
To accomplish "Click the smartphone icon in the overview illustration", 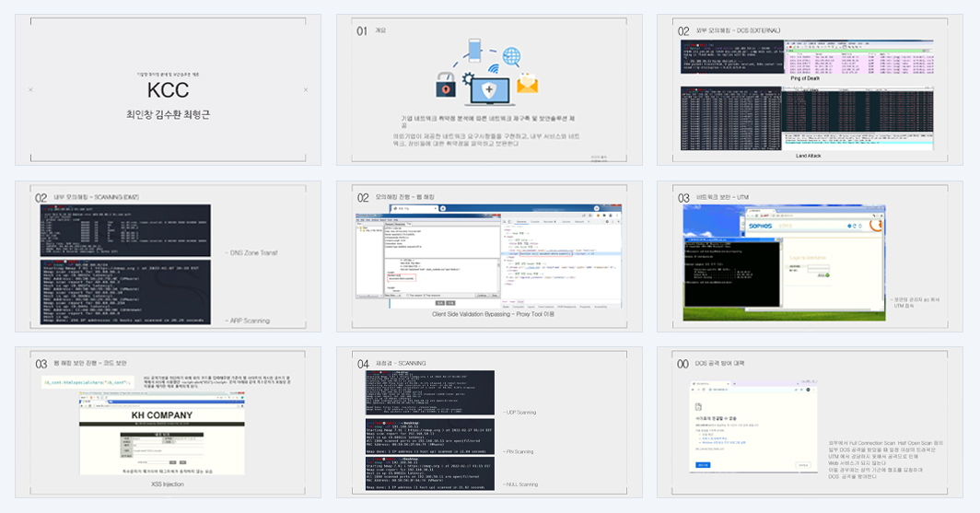I will 475,50.
